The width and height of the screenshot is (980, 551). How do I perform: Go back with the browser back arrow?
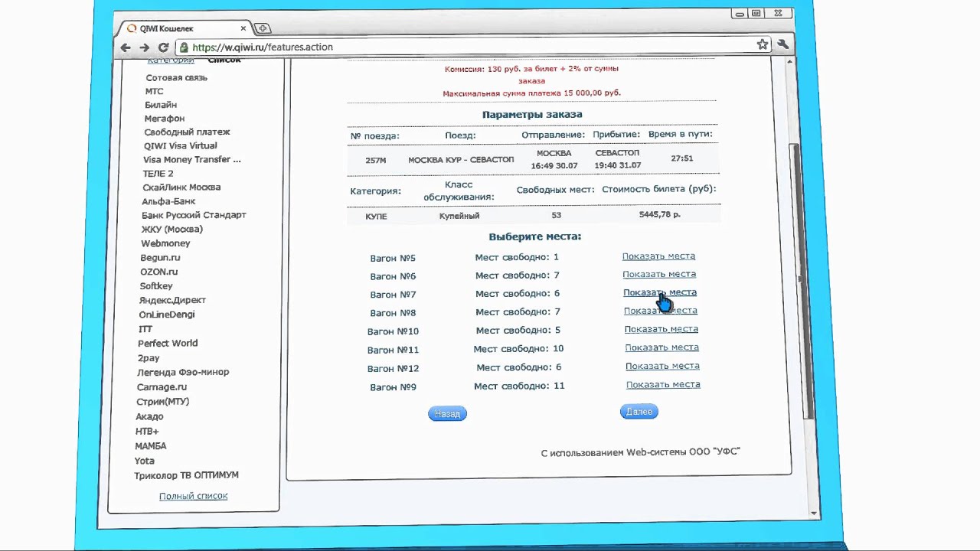pyautogui.click(x=126, y=47)
